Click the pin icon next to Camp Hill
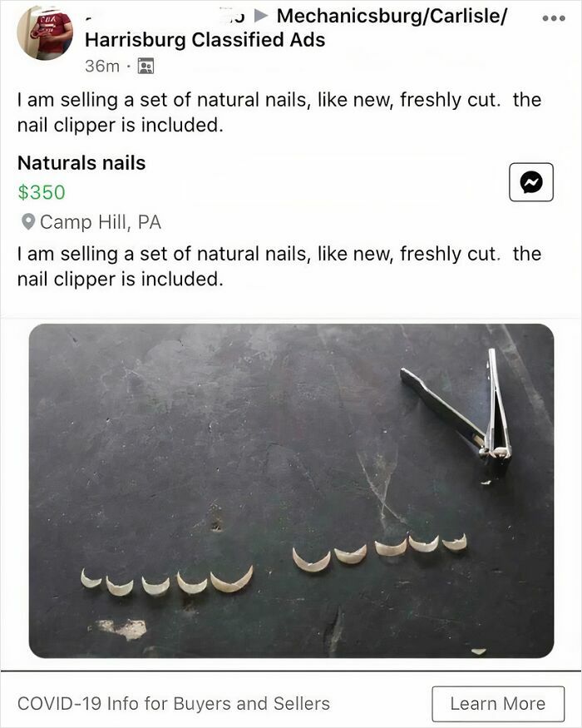The height and width of the screenshot is (728, 582). (28, 222)
